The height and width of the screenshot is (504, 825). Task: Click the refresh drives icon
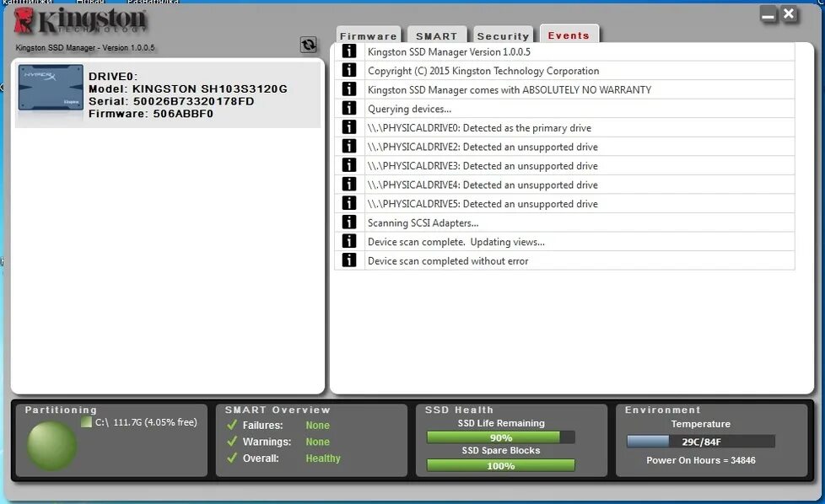(x=309, y=45)
